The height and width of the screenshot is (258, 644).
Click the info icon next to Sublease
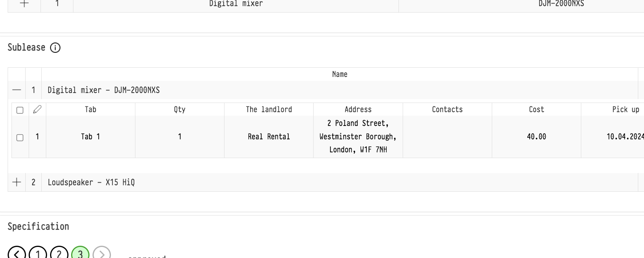(55, 48)
